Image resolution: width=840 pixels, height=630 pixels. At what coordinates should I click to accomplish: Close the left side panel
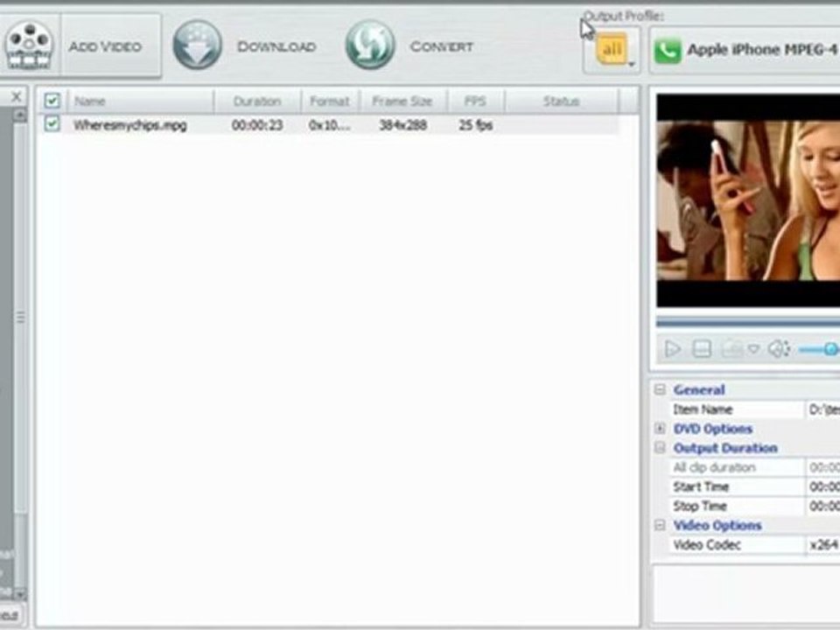(16, 96)
